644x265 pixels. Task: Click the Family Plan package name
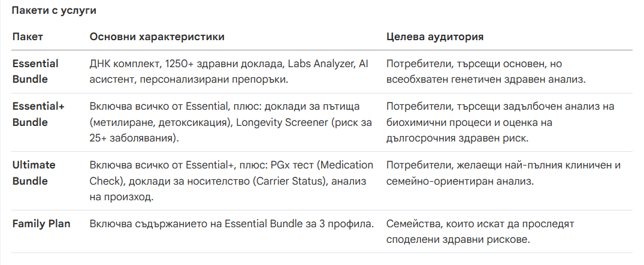[41, 224]
